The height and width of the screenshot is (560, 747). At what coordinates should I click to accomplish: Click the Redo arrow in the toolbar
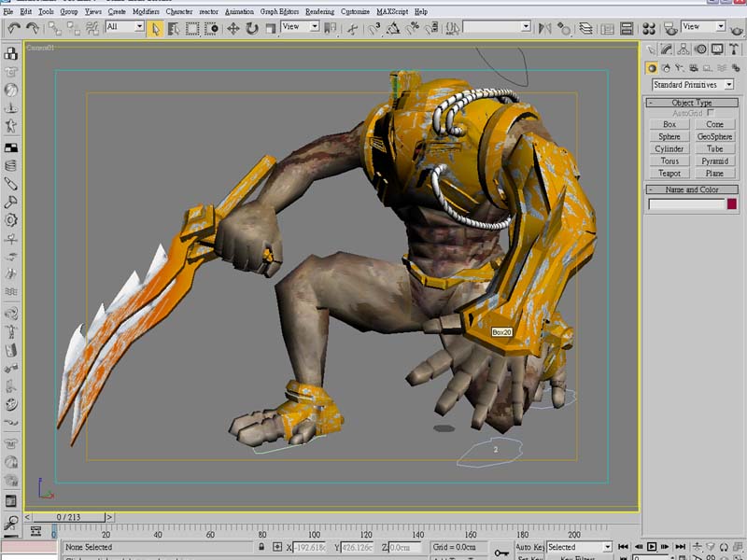point(33,29)
